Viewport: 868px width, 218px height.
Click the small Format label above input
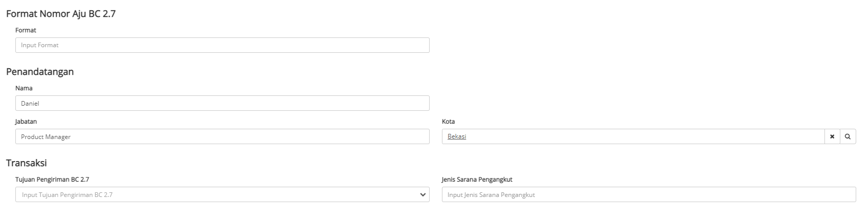[26, 30]
